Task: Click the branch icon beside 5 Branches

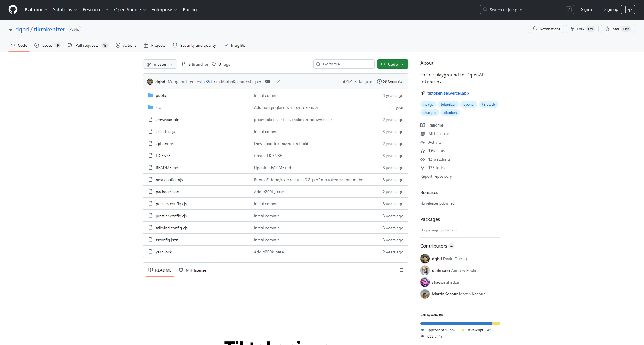Action: [184, 64]
